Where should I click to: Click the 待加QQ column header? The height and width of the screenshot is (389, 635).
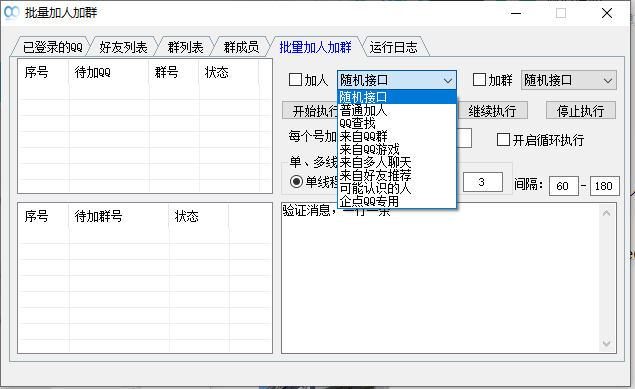(x=109, y=72)
